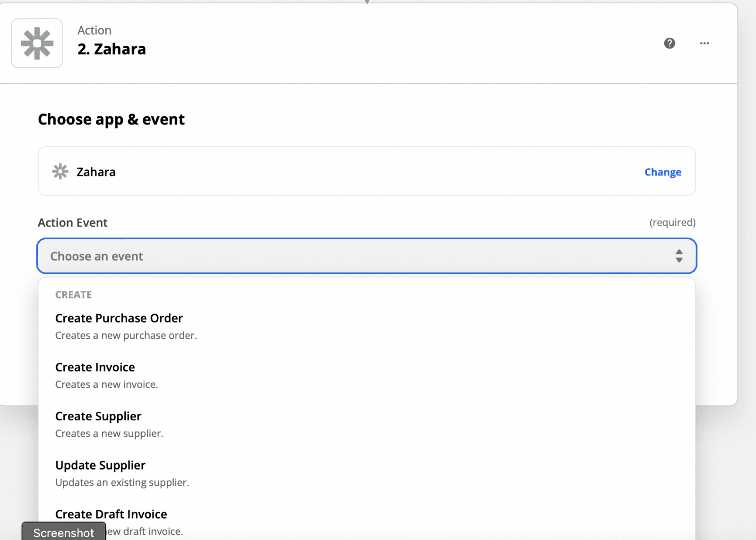Image resolution: width=756 pixels, height=540 pixels.
Task: Click the small Zahara icon in app selector
Action: pyautogui.click(x=60, y=172)
